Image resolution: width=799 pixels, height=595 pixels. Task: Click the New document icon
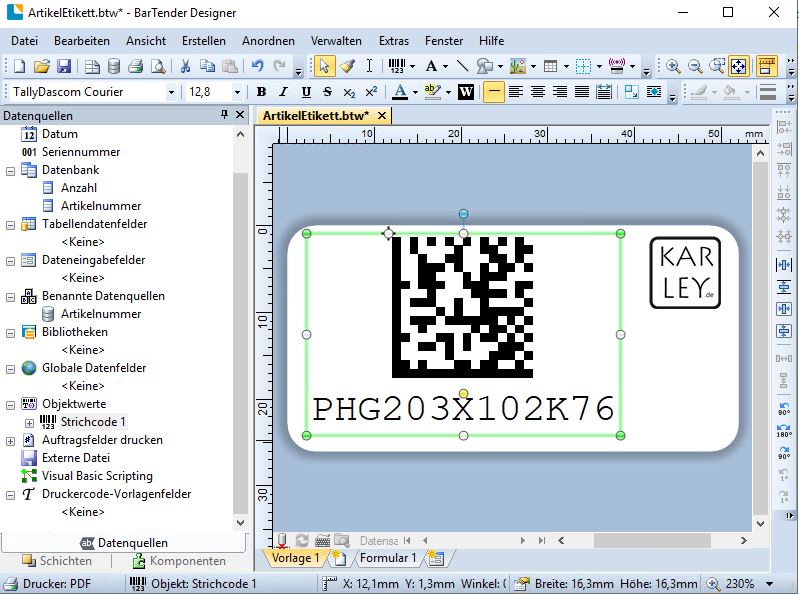19,66
